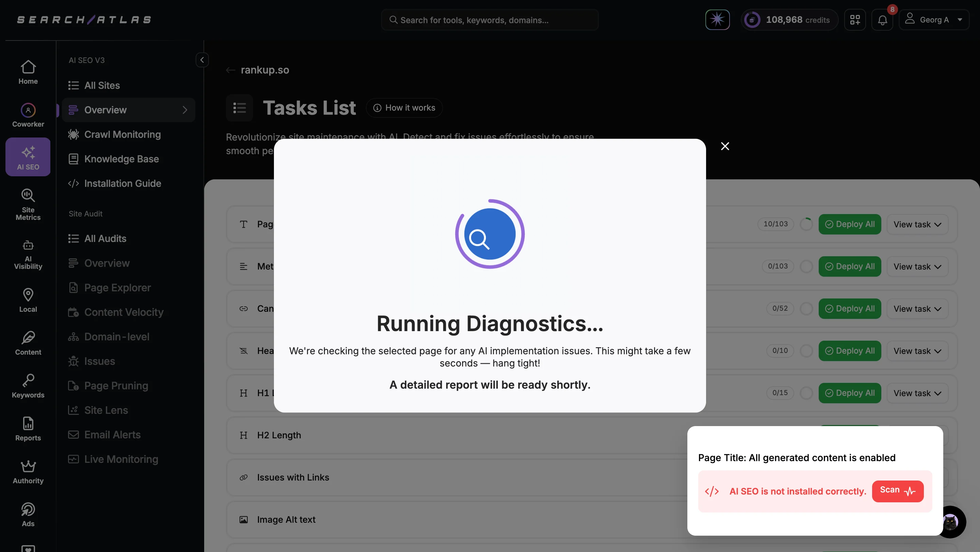The image size is (980, 552).
Task: Deploy All for the 0/52 task row
Action: coord(850,309)
